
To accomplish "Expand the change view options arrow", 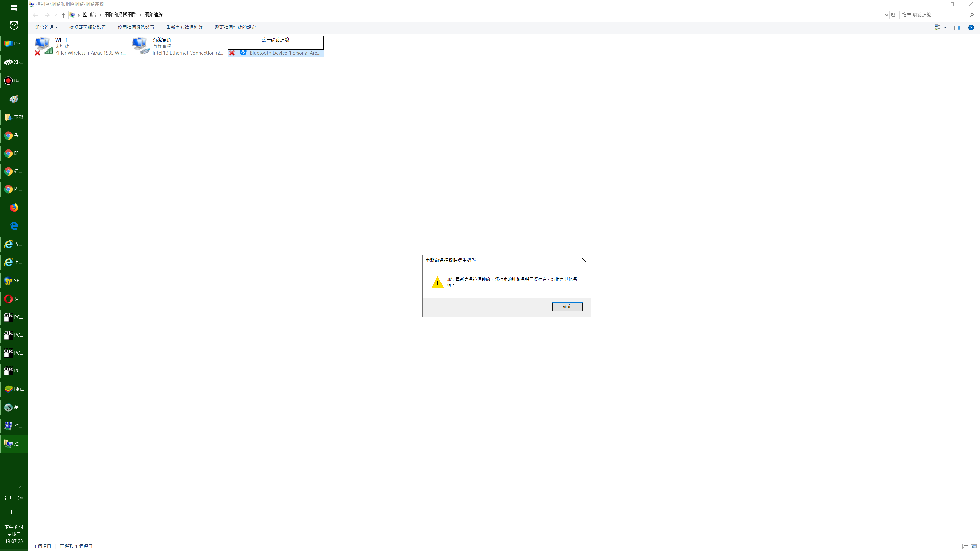I will [945, 27].
